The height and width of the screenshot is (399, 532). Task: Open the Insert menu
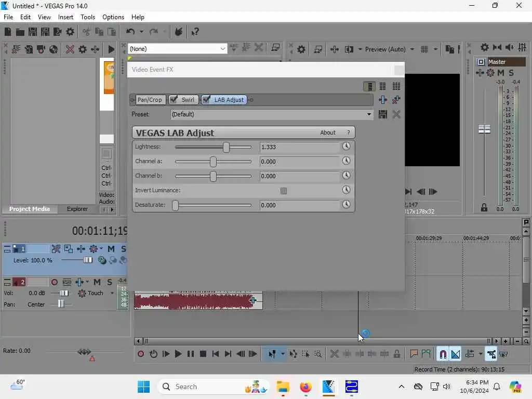[x=65, y=17]
